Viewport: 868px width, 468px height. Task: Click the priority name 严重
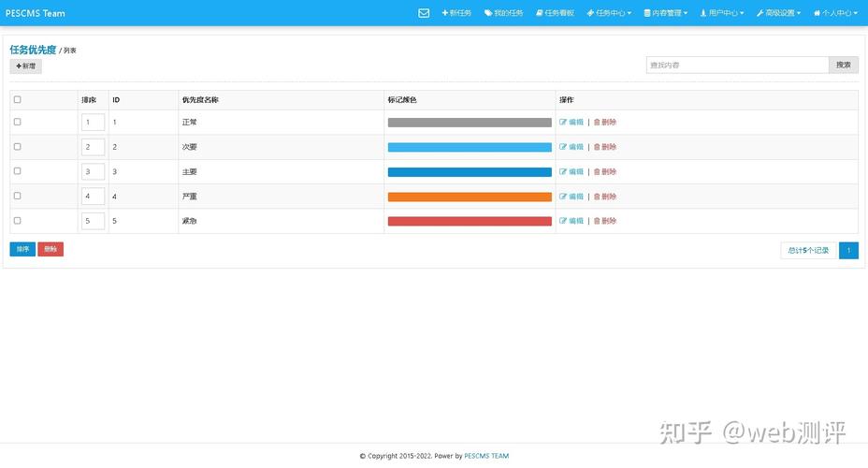[189, 196]
